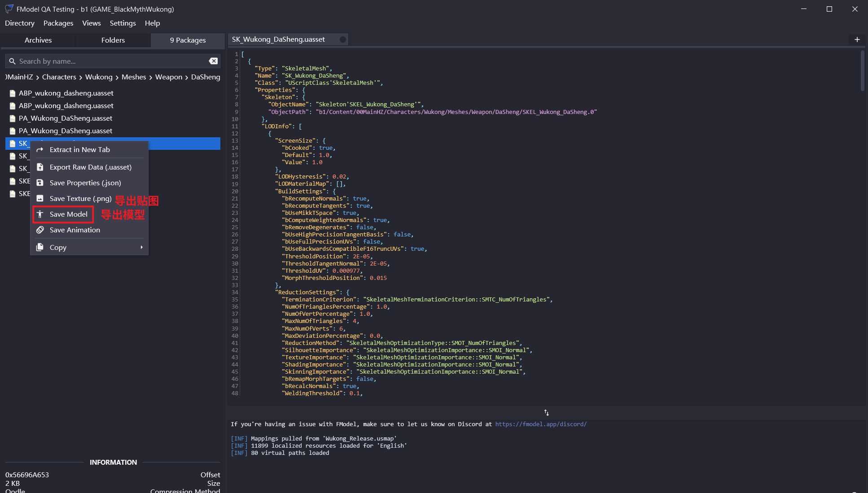The image size is (868, 493).
Task: Choose Extract in New Tab
Action: pyautogui.click(x=89, y=149)
